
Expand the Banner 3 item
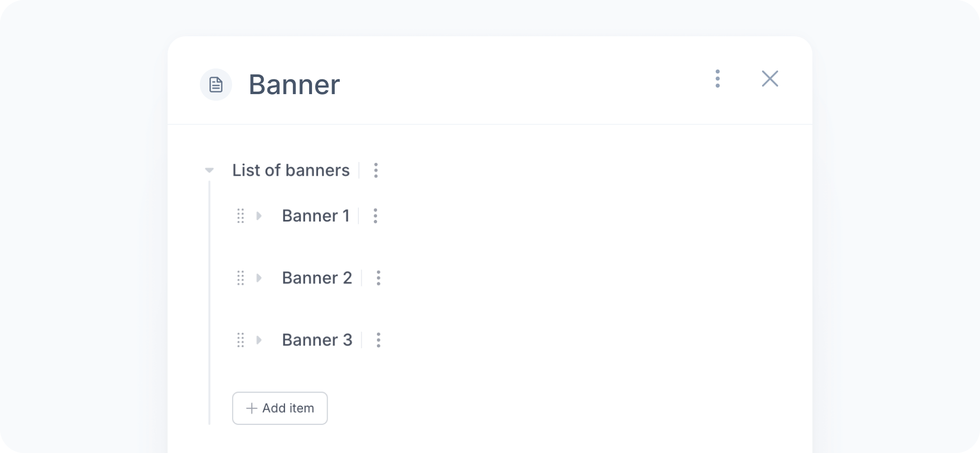(x=259, y=340)
